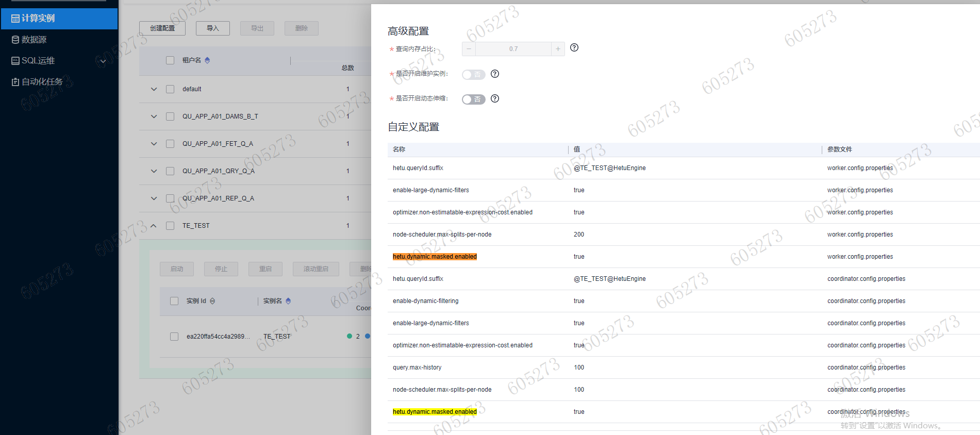Select the default tenant checkbox

click(170, 89)
